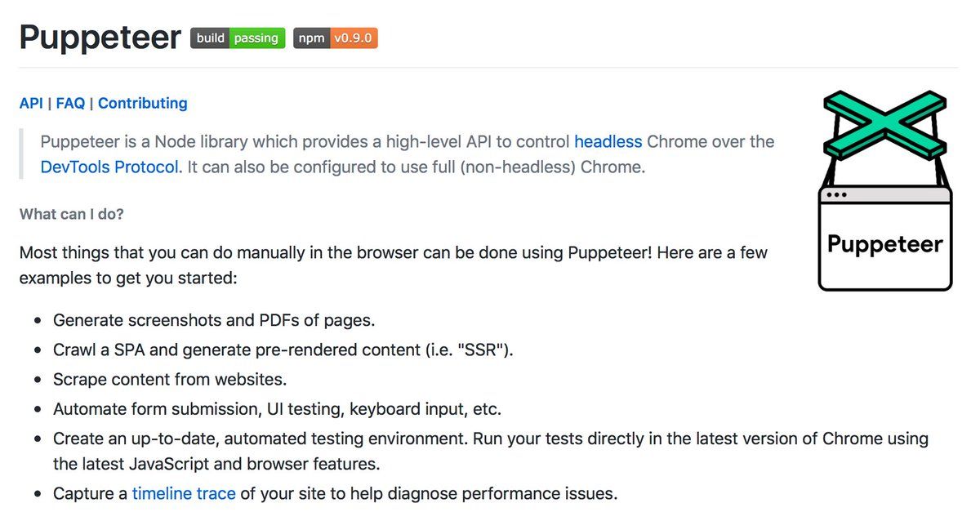Follow the headless Chrome link
Screen dimensions: 980x521
coord(608,141)
